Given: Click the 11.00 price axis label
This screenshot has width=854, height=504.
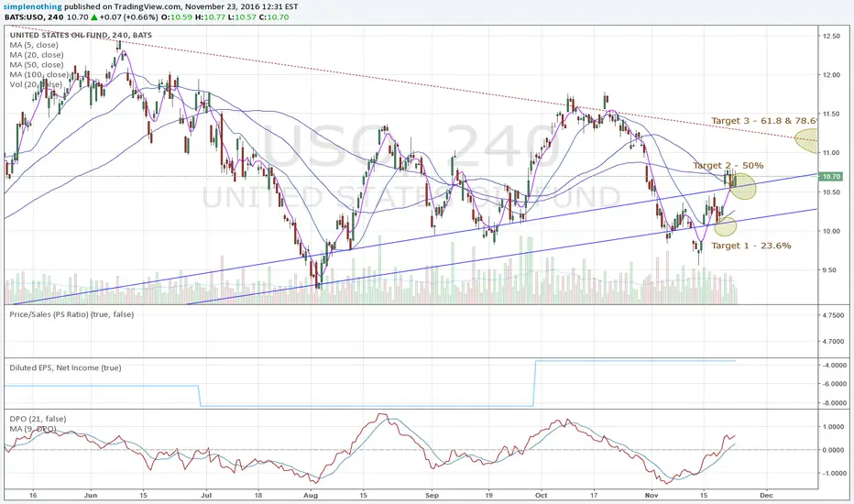Looking at the screenshot, I should click(831, 152).
